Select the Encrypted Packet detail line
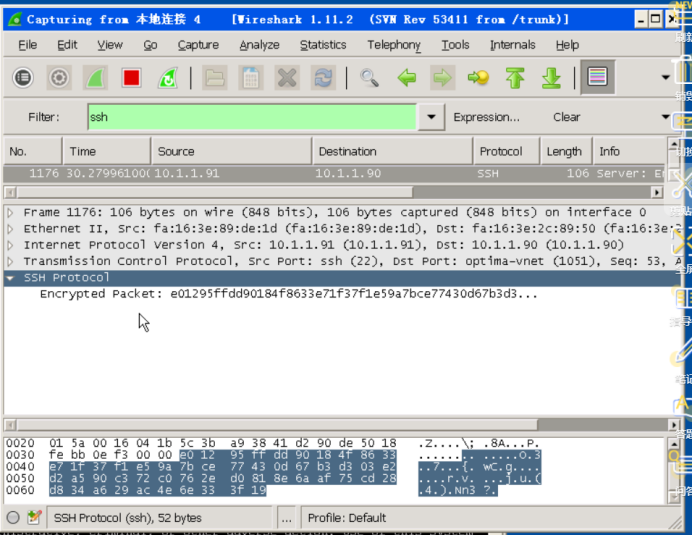 (289, 294)
